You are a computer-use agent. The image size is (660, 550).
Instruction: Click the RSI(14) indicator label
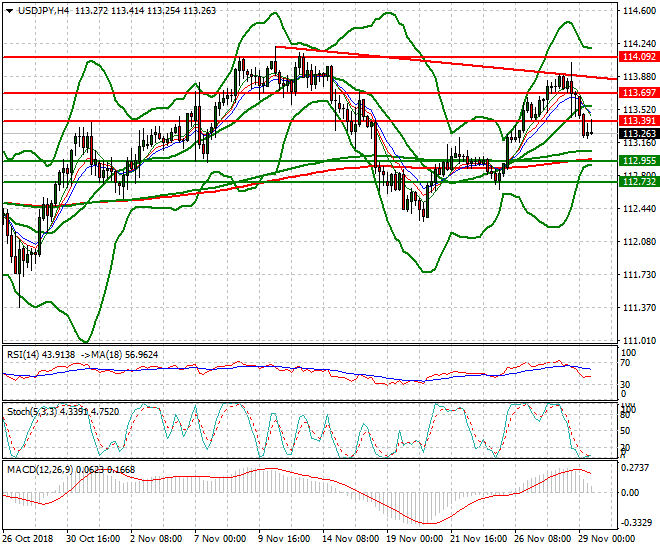click(x=25, y=353)
